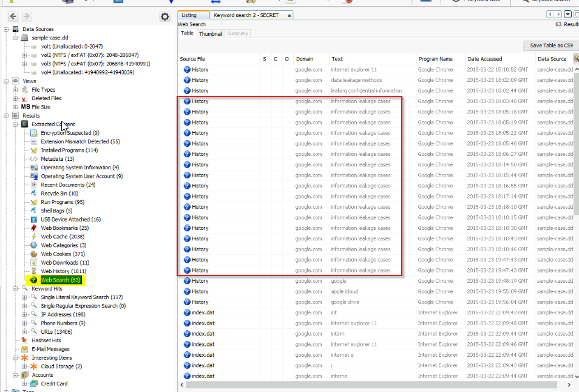Go back with the left arrow button

click(13, 16)
